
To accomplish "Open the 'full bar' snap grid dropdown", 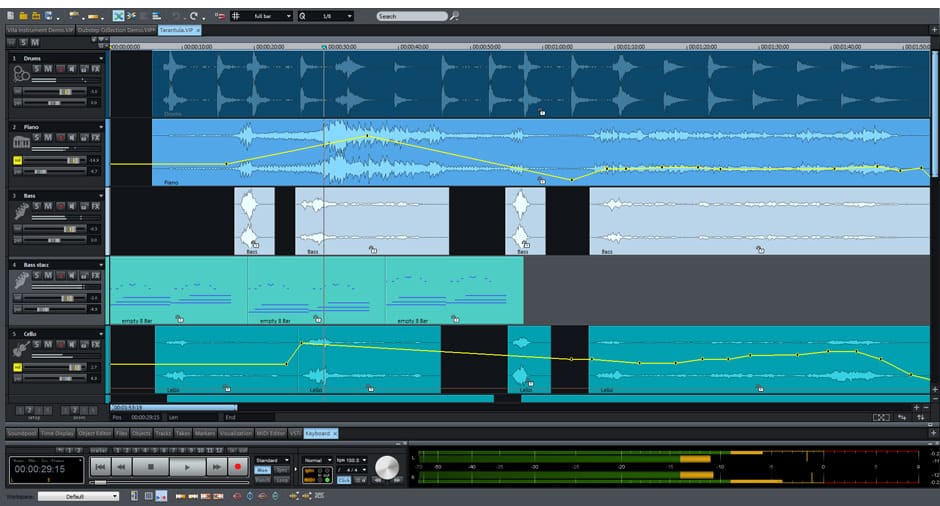I will coord(261,16).
